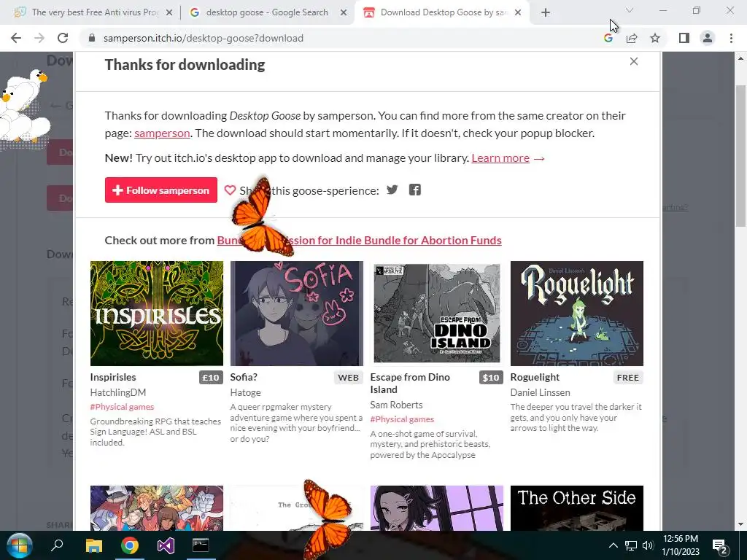747x560 pixels.
Task: Open the Escape from Dino Island thumbnail
Action: point(437,314)
